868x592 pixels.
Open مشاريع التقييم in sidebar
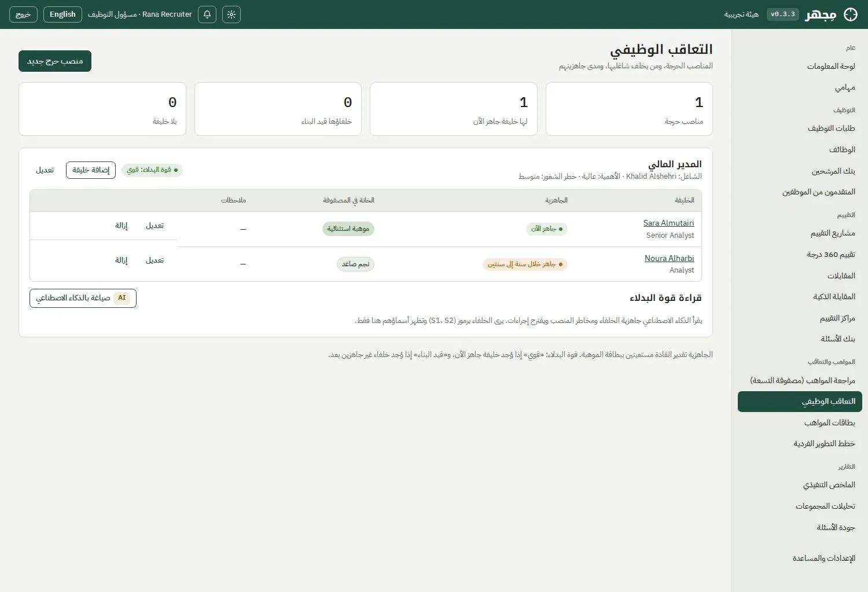pyautogui.click(x=800, y=233)
